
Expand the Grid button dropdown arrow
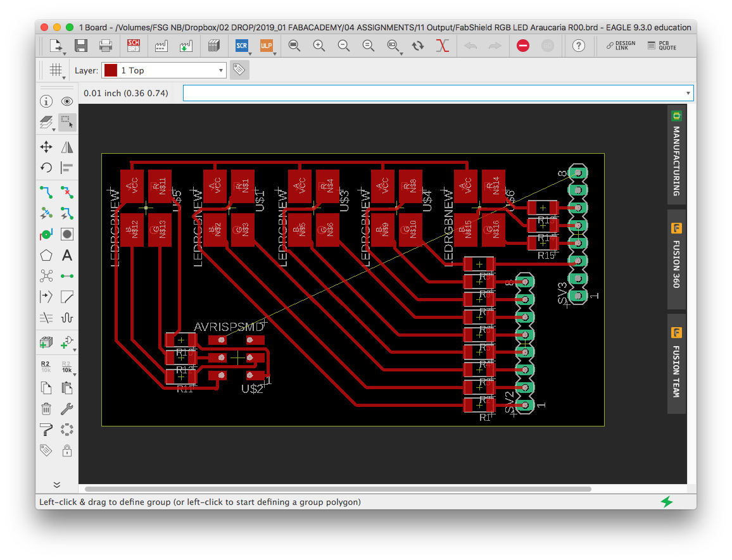(64, 77)
